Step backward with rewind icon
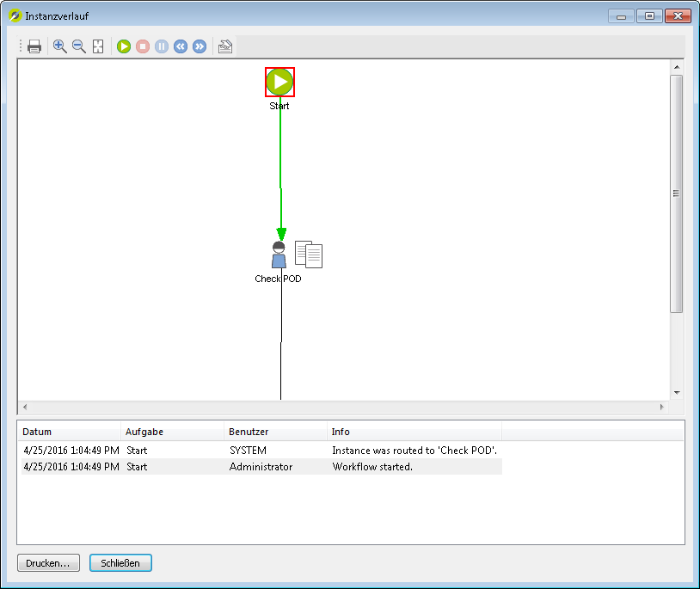This screenshot has width=700, height=589. (x=181, y=46)
